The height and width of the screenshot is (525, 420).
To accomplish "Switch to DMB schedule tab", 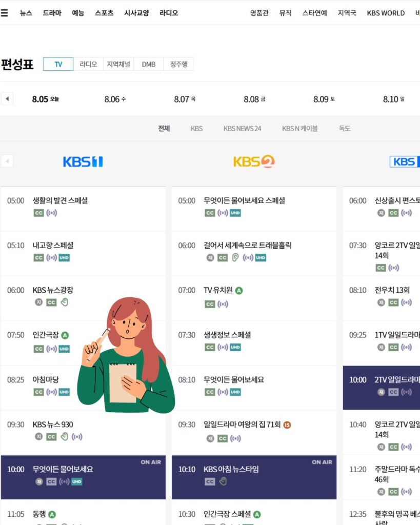I will 148,64.
